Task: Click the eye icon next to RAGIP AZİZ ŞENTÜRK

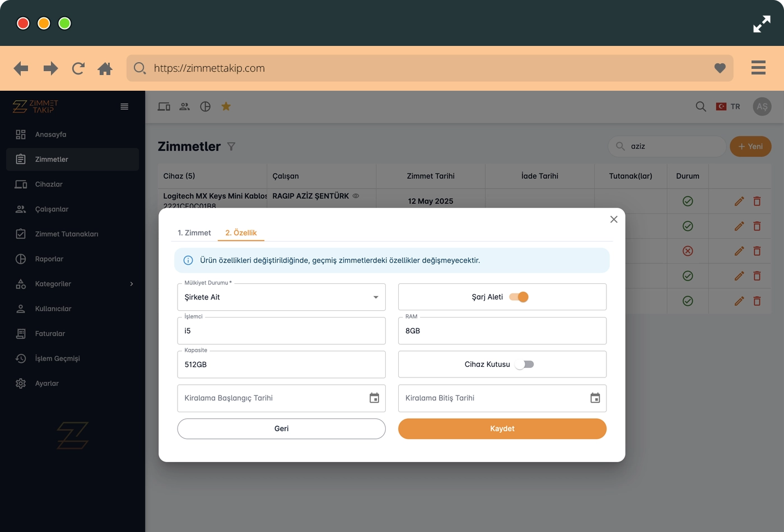Action: (356, 196)
